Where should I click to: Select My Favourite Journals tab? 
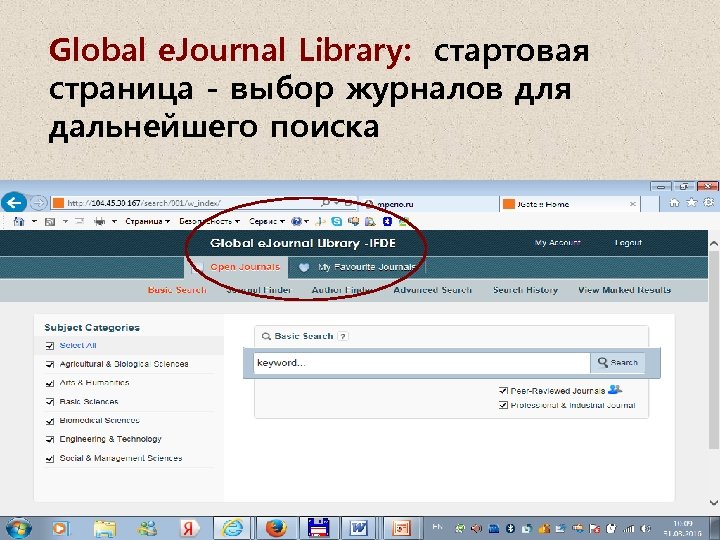(357, 267)
